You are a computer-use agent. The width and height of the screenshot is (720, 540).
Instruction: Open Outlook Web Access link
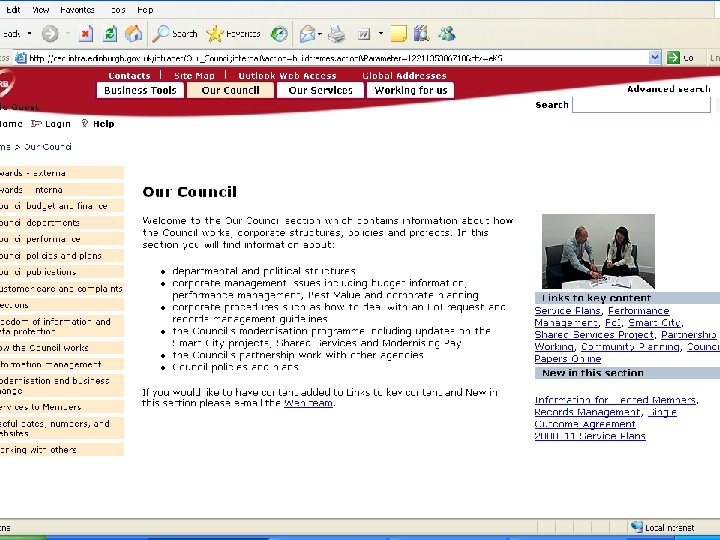click(287, 76)
